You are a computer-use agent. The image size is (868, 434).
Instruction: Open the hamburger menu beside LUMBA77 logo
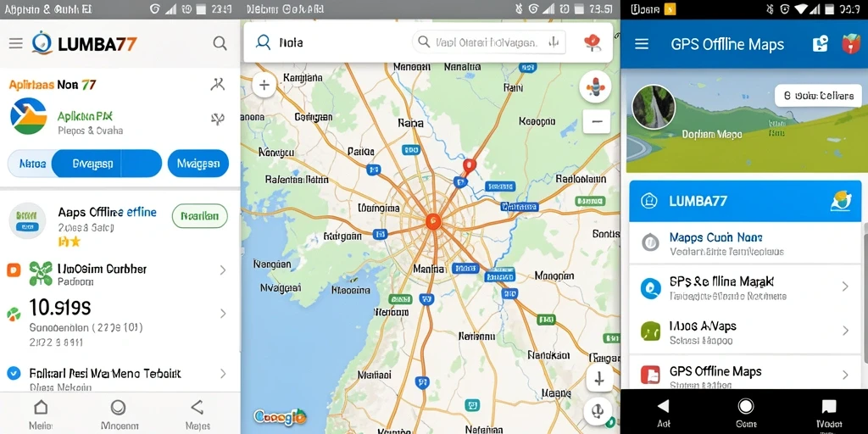coord(15,43)
